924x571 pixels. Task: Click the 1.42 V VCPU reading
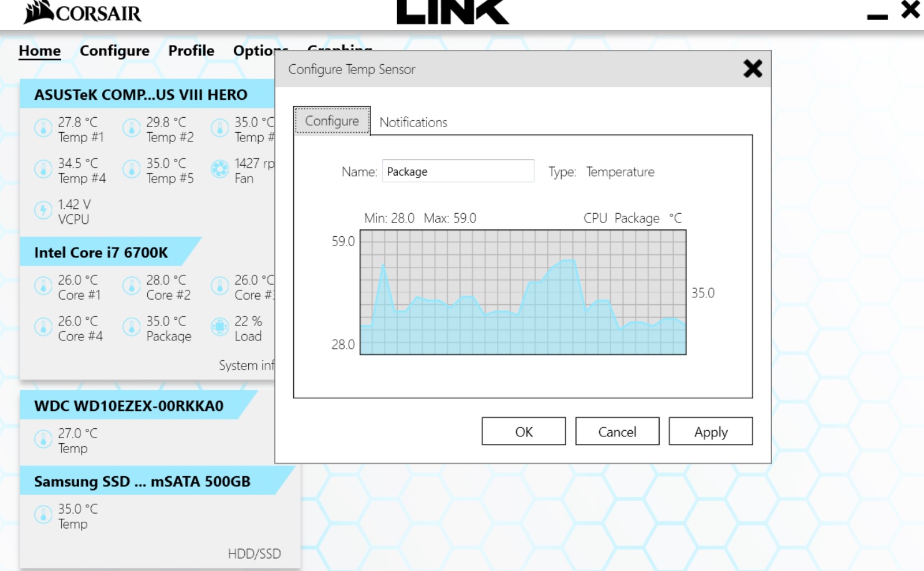[74, 204]
